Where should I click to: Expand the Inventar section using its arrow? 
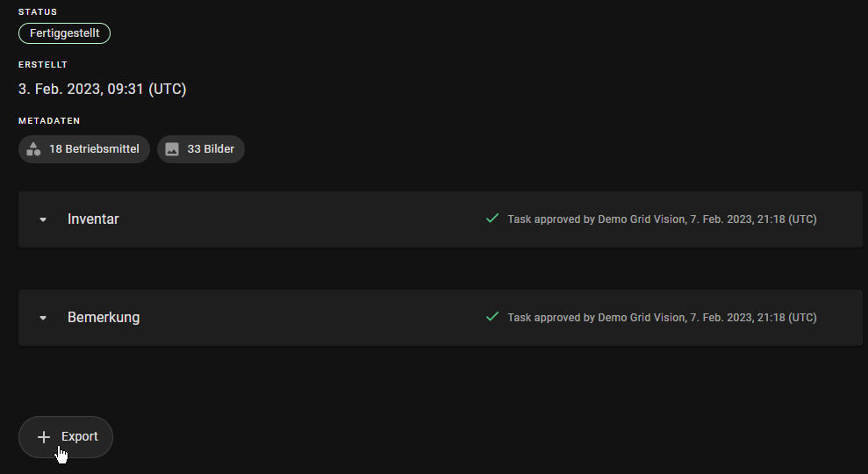pyautogui.click(x=43, y=219)
